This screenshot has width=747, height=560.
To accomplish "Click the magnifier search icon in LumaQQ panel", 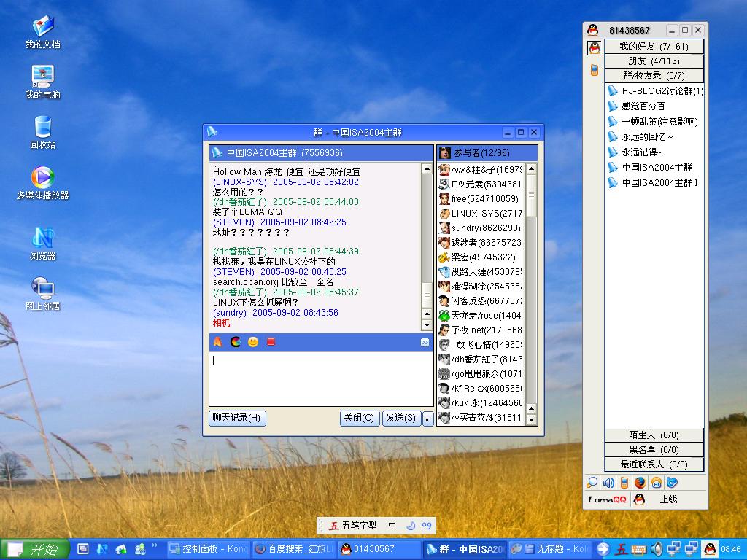I will pyautogui.click(x=592, y=482).
